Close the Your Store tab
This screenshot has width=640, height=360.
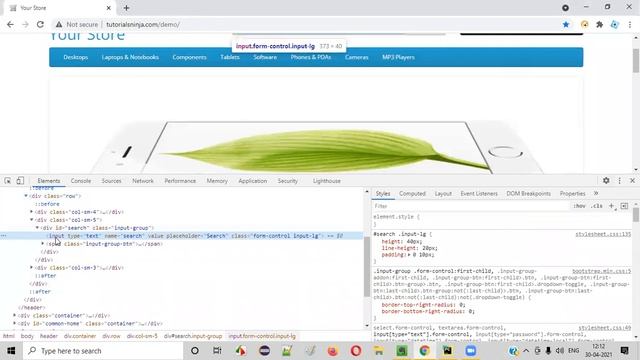click(109, 8)
